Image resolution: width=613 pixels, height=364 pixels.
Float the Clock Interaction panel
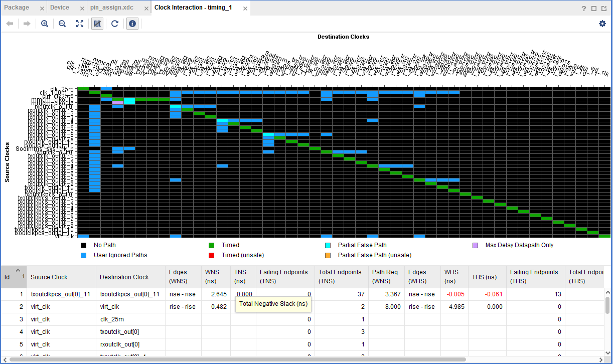[x=603, y=9]
